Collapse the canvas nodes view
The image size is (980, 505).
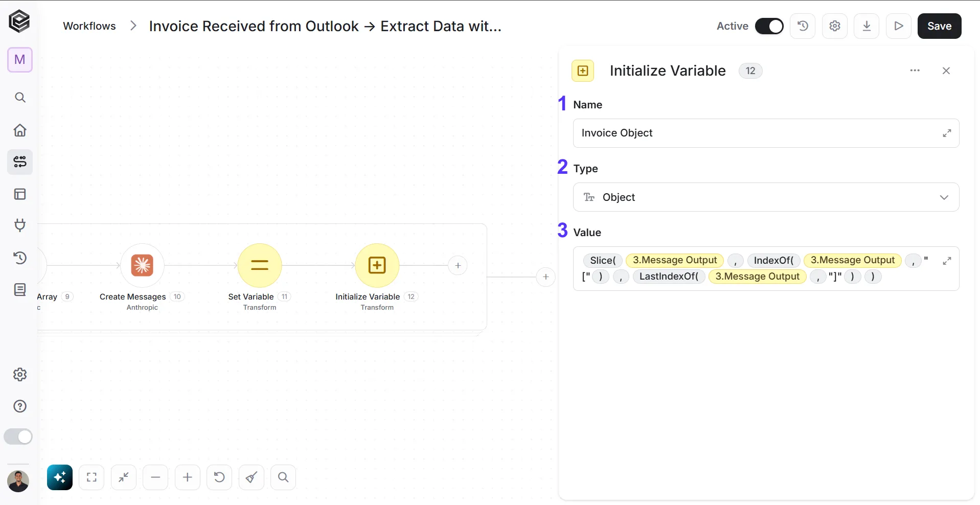[x=124, y=477]
